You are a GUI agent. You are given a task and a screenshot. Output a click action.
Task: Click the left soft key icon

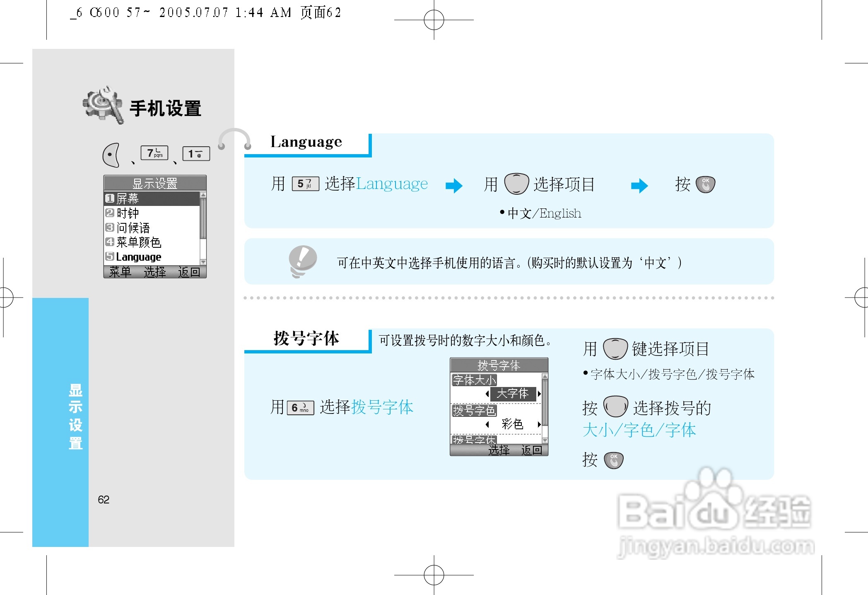pyautogui.click(x=111, y=155)
